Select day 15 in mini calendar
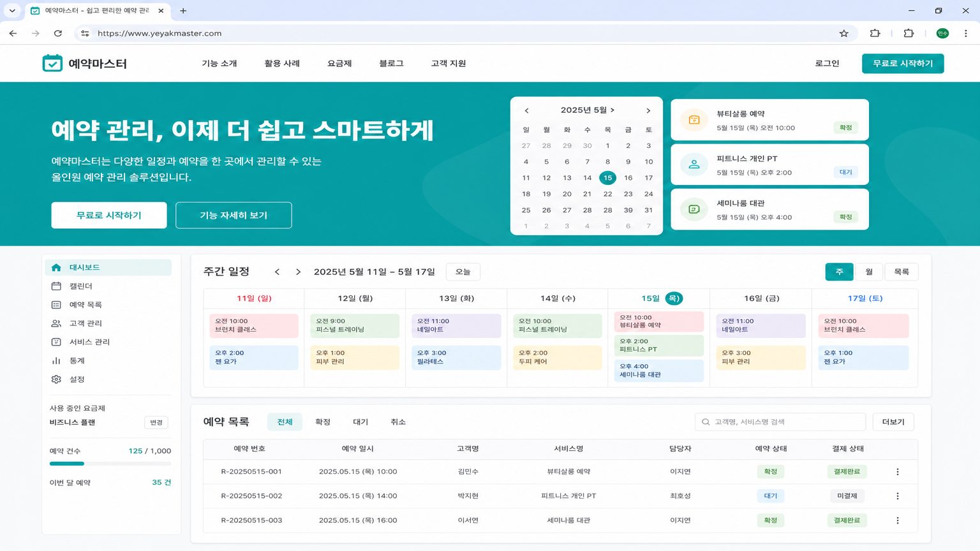Screen dimensions: 980x551 click(607, 178)
